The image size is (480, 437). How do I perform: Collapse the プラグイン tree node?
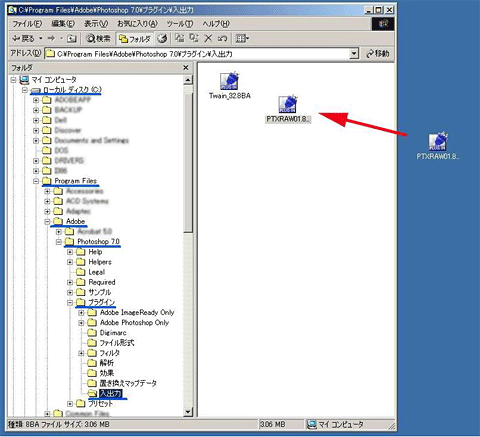point(70,302)
